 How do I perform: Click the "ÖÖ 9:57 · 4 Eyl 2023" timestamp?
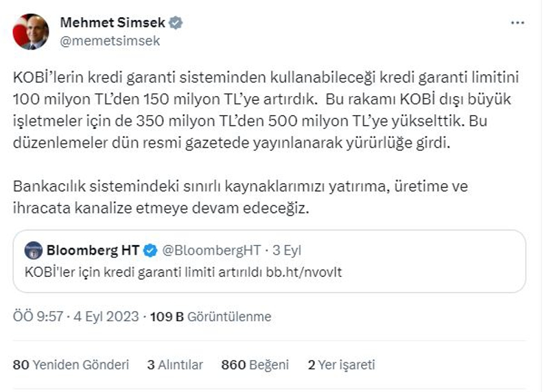click(77, 316)
